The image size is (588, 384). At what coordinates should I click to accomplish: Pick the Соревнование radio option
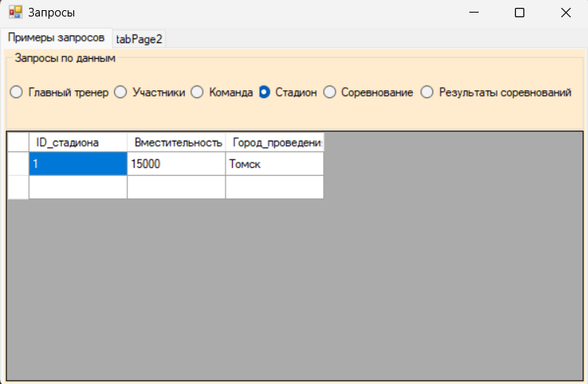pyautogui.click(x=368, y=92)
